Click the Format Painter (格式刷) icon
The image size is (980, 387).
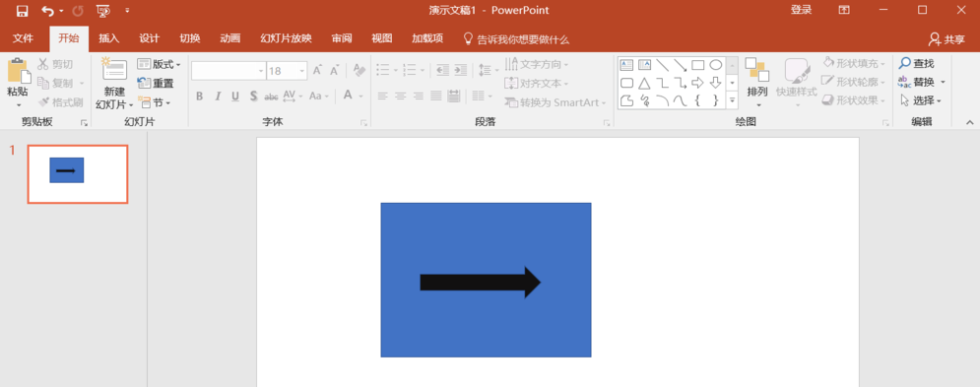point(43,101)
